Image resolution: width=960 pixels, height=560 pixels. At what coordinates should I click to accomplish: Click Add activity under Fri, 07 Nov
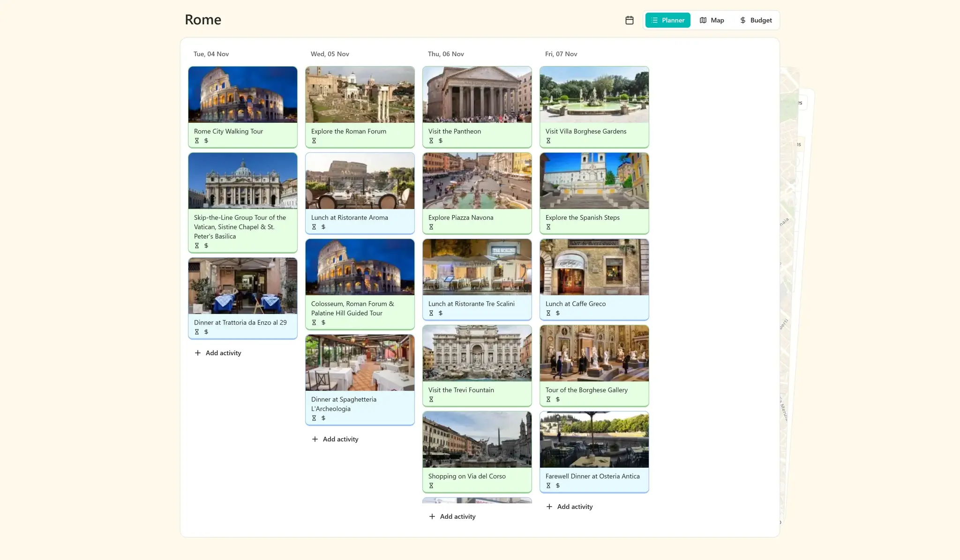tap(569, 507)
